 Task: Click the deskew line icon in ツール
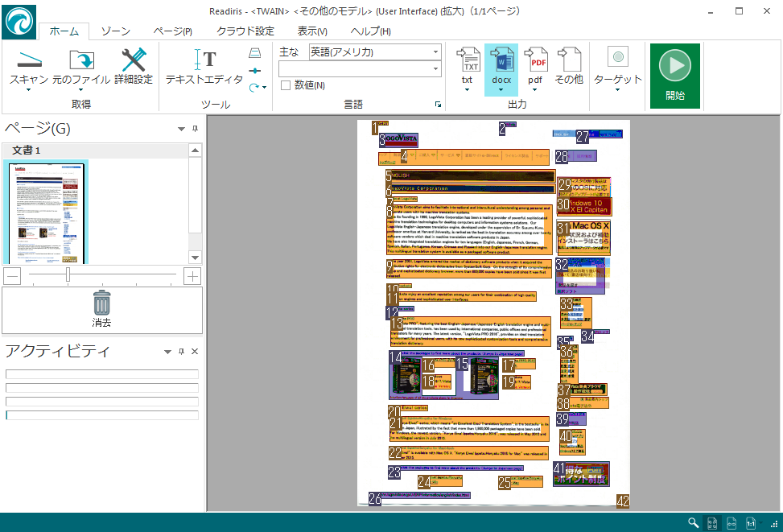pos(254,71)
